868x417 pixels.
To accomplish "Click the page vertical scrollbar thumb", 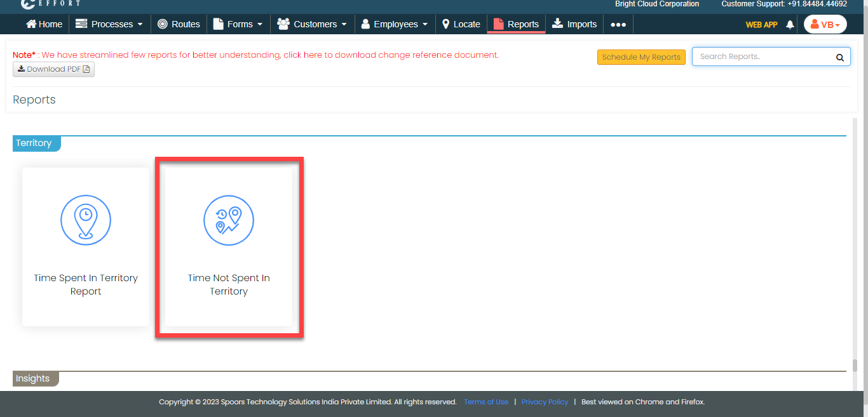I will pyautogui.click(x=855, y=366).
